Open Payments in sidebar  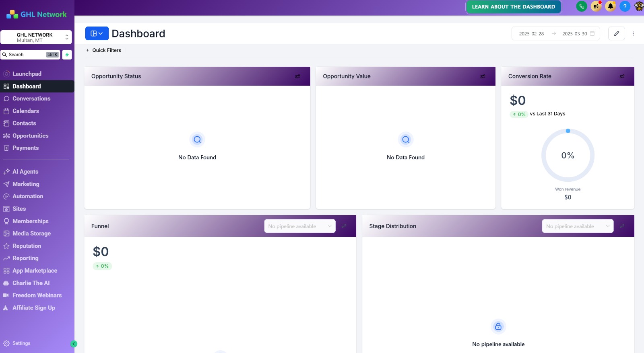37,148
